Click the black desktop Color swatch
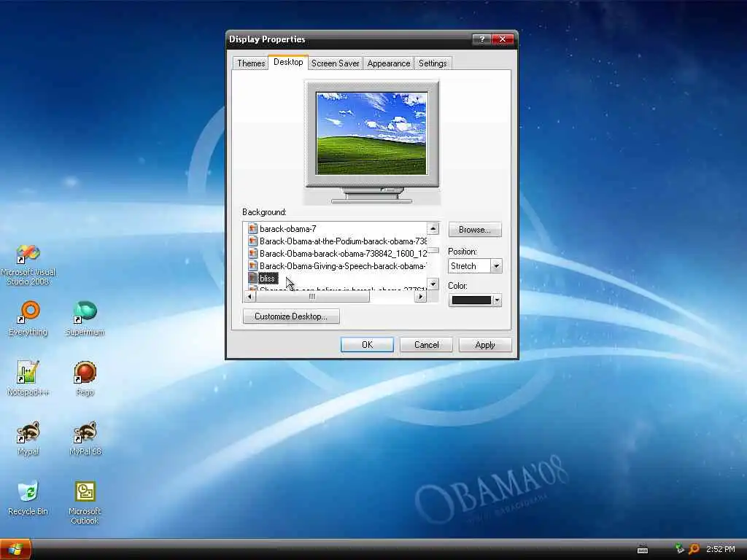Viewport: 747px width, 560px height. point(471,300)
